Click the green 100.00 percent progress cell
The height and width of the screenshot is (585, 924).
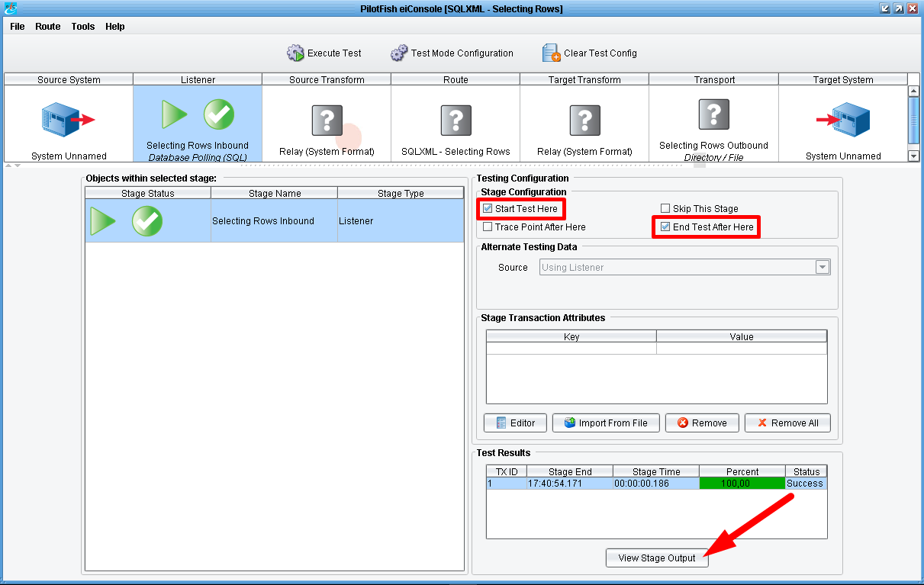pyautogui.click(x=742, y=483)
